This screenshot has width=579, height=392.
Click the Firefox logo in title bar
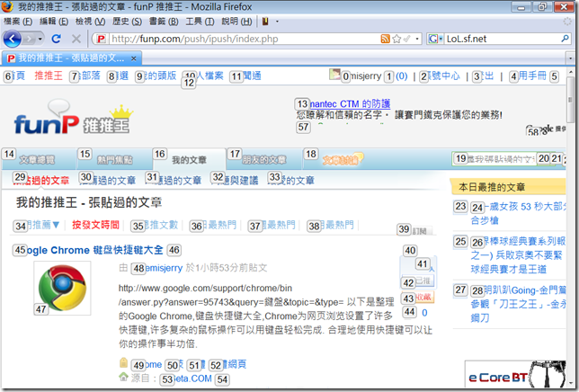pos(7,6)
